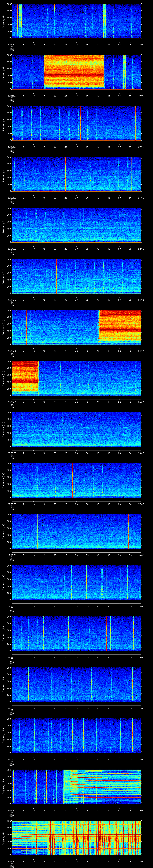Screen dimensions: 153x868
Task: Open the spectrogram panel starting at 22:32:00
Action: (77, 787)
